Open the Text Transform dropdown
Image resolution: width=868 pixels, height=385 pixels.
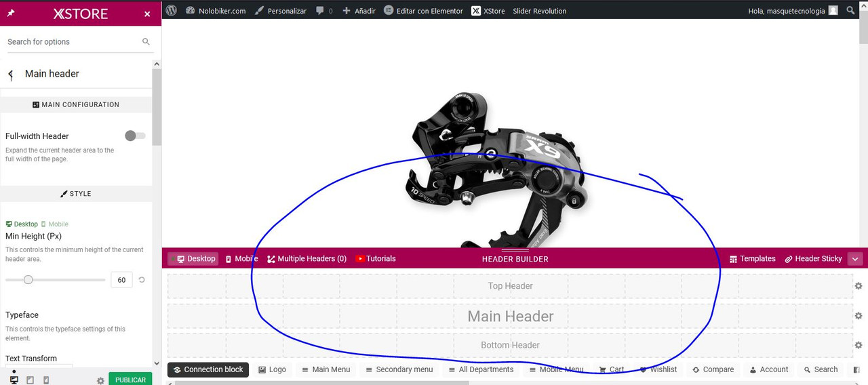[39, 367]
